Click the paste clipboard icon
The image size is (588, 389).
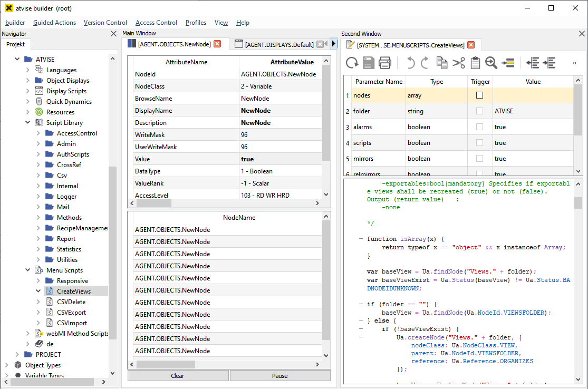click(x=475, y=63)
